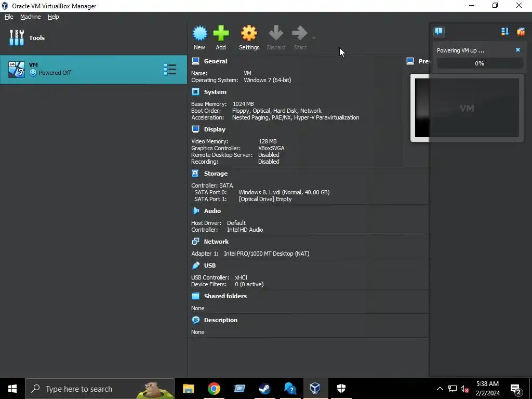Click the Network section icon
This screenshot has width=532, height=399.
(195, 241)
